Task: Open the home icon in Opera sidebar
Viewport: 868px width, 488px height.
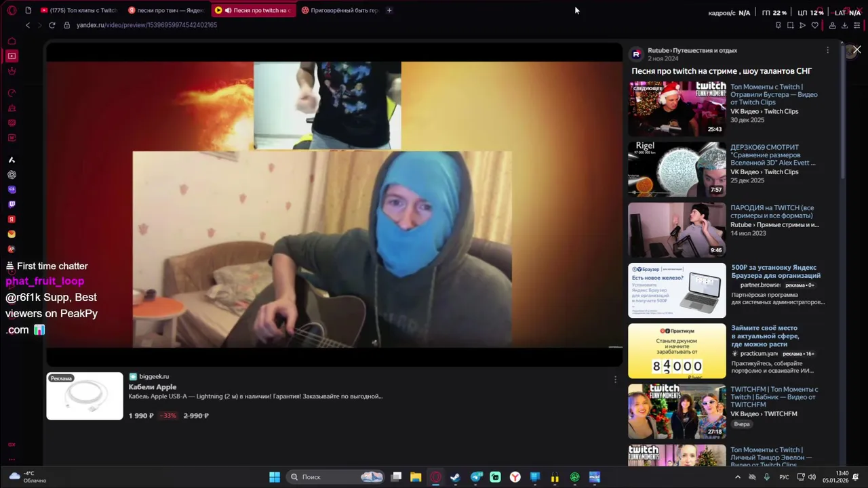Action: (12, 41)
